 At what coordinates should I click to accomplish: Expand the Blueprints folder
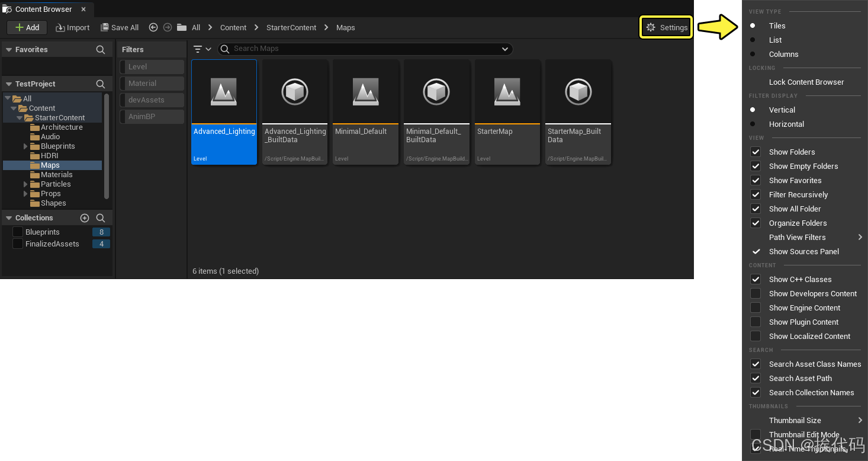[25, 146]
